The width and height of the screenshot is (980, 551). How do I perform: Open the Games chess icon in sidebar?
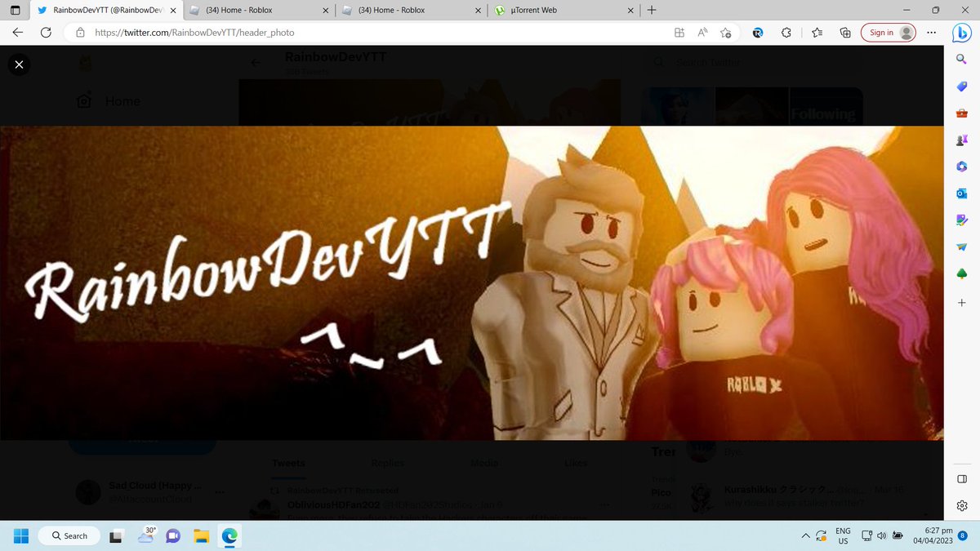962,140
